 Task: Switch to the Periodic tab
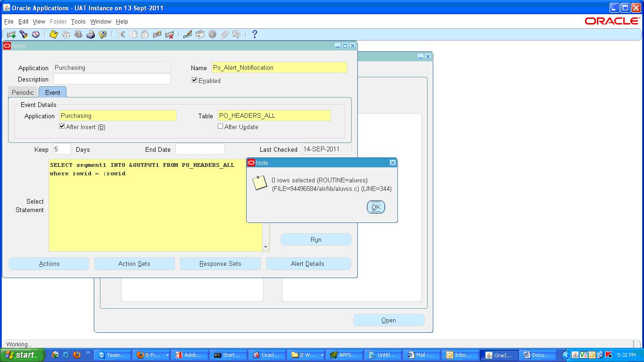[23, 92]
